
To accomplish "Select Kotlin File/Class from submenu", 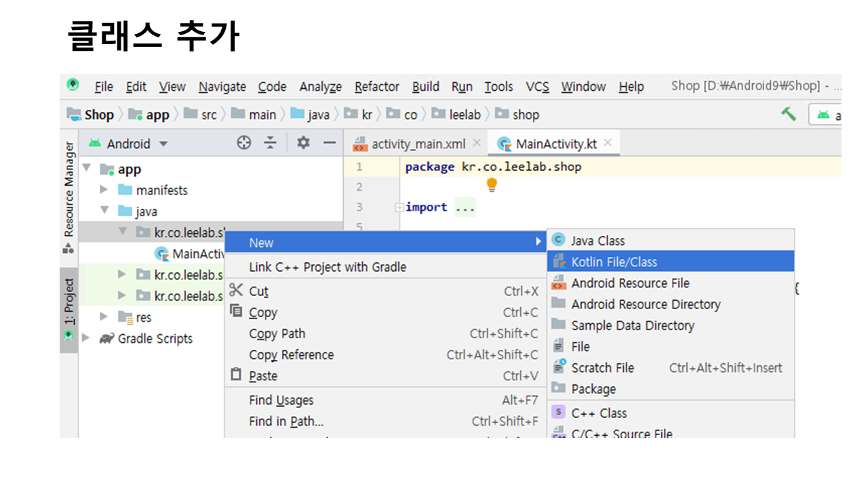I will coord(614,262).
